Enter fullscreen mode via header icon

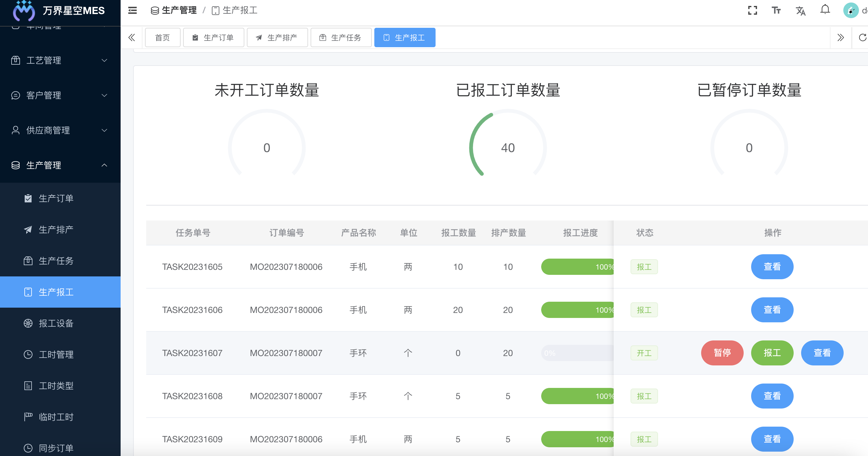[x=752, y=10]
